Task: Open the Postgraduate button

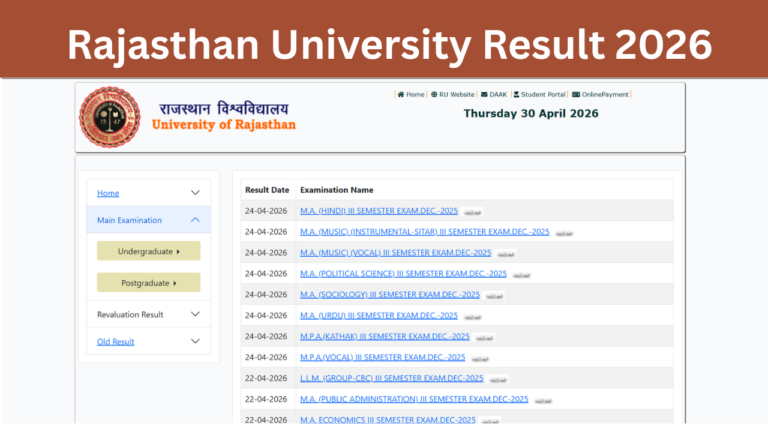Action: 148,283
